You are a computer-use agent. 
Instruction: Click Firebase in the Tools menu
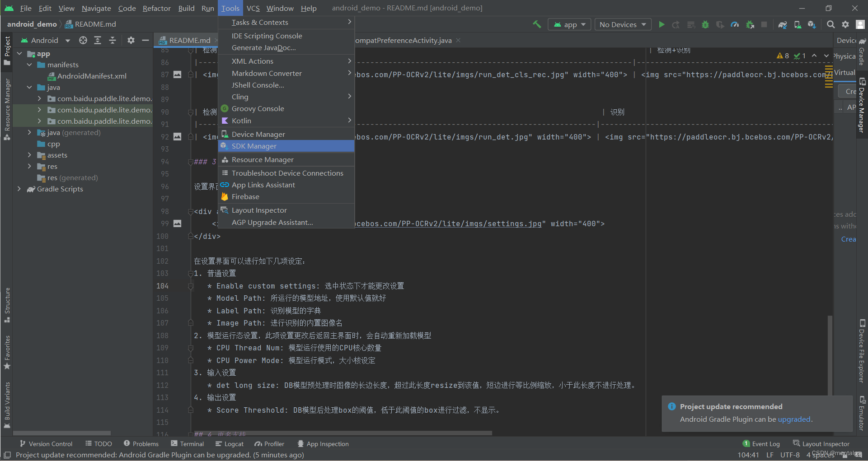tap(286, 197)
